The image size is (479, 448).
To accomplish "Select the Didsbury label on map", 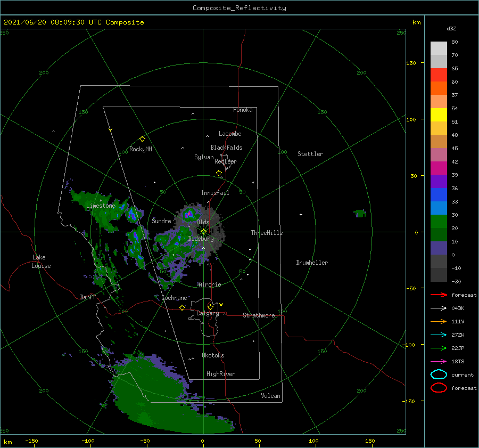I will 201,239.
